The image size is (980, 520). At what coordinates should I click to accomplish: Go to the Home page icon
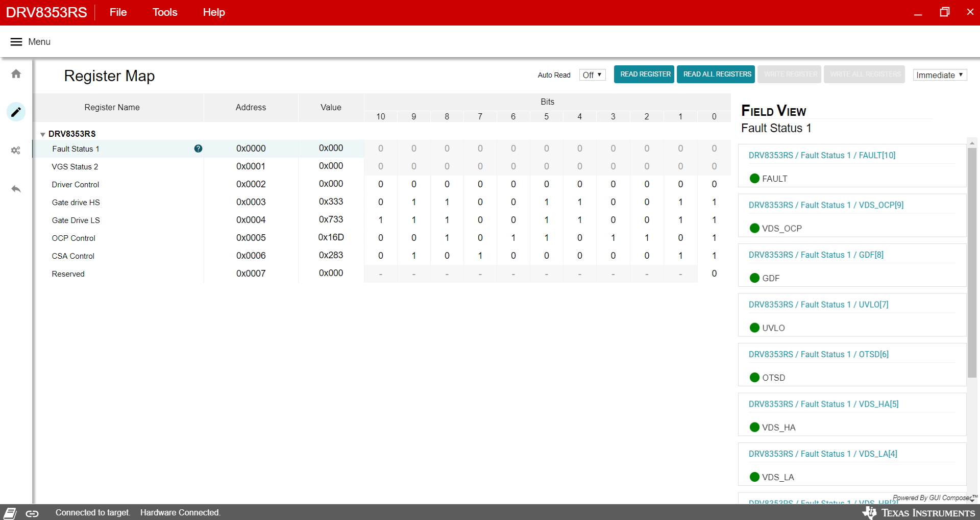16,74
